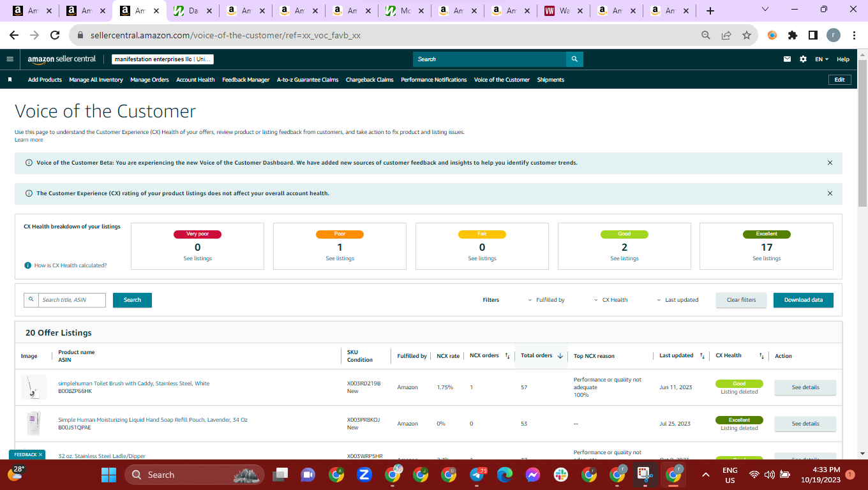Viewport: 868px width, 490px height.
Task: Open the Chrome three-dot menu
Action: (x=853, y=35)
